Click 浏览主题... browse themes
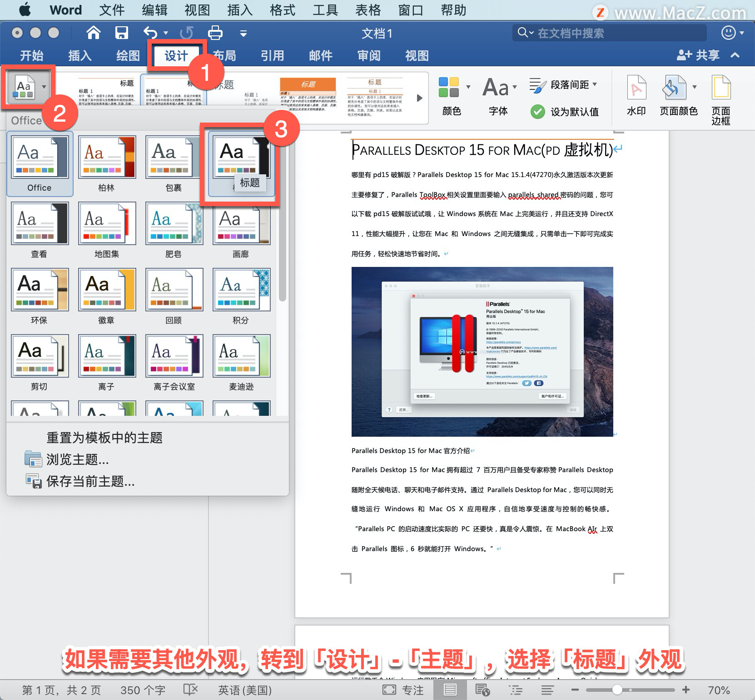This screenshot has height=700, width=755. point(77,459)
